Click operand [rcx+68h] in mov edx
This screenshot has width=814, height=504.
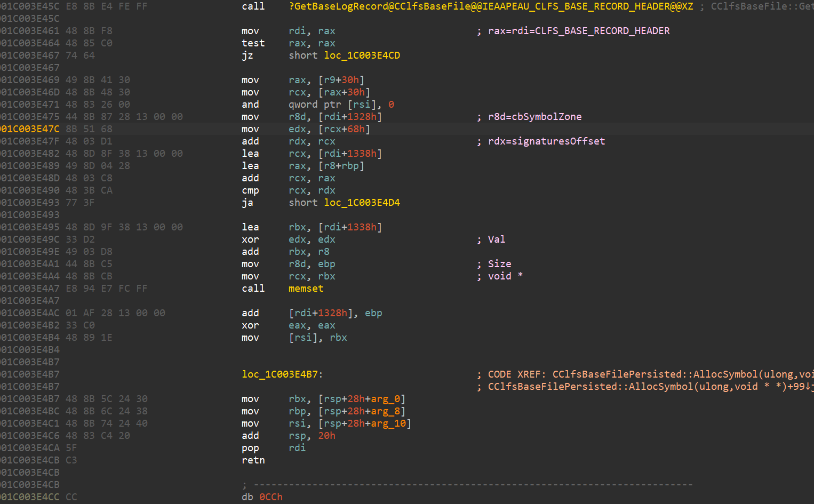[x=344, y=129]
